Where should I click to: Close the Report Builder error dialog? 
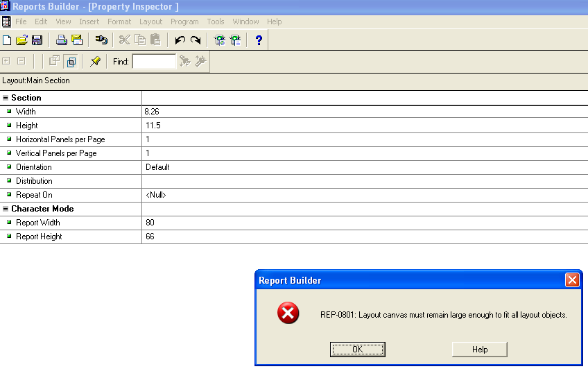(572, 280)
